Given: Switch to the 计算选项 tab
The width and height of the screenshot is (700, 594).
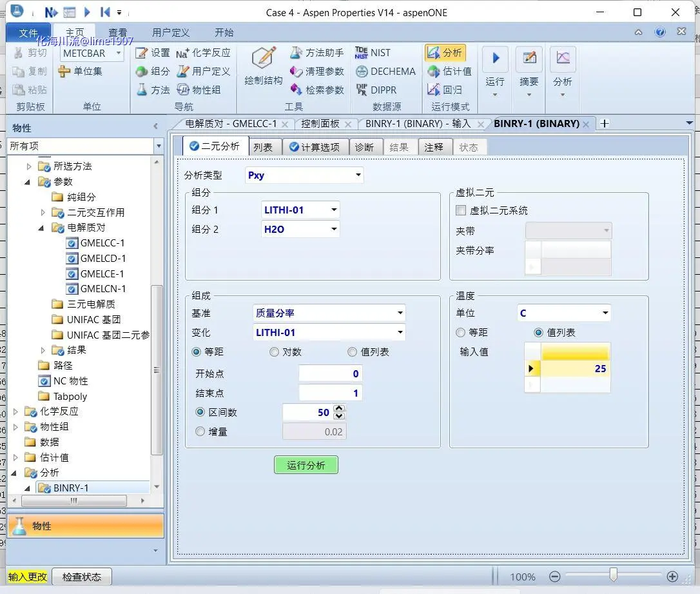Looking at the screenshot, I should pos(315,148).
